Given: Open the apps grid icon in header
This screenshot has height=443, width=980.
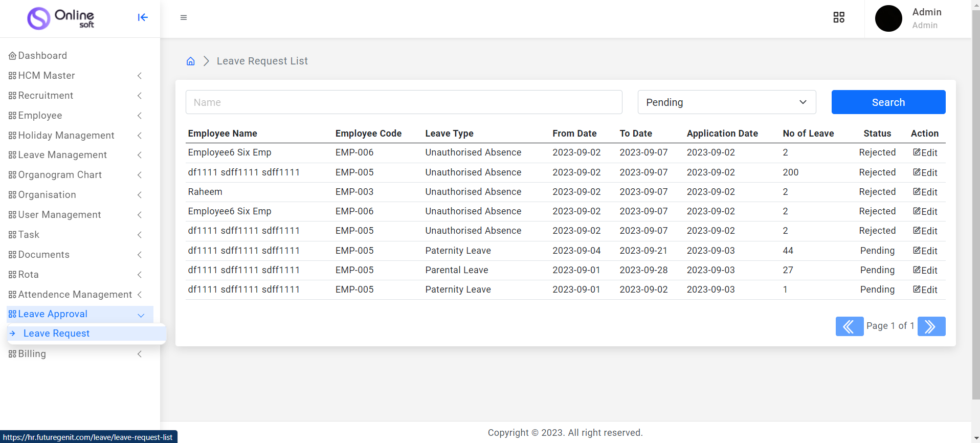Looking at the screenshot, I should 839,17.
